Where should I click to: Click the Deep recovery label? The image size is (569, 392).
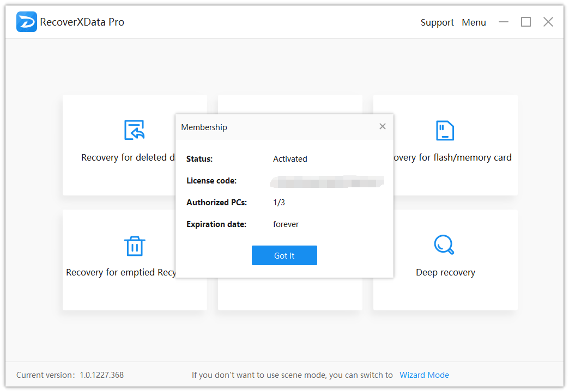pos(445,272)
